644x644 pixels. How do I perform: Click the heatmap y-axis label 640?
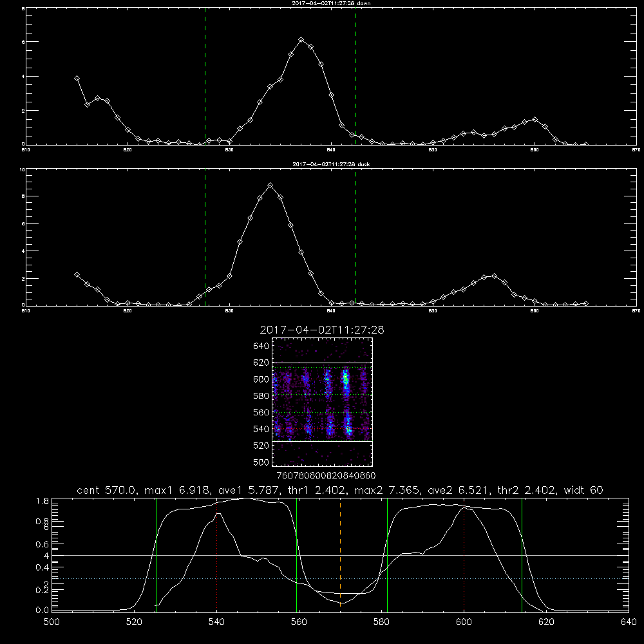(x=261, y=346)
